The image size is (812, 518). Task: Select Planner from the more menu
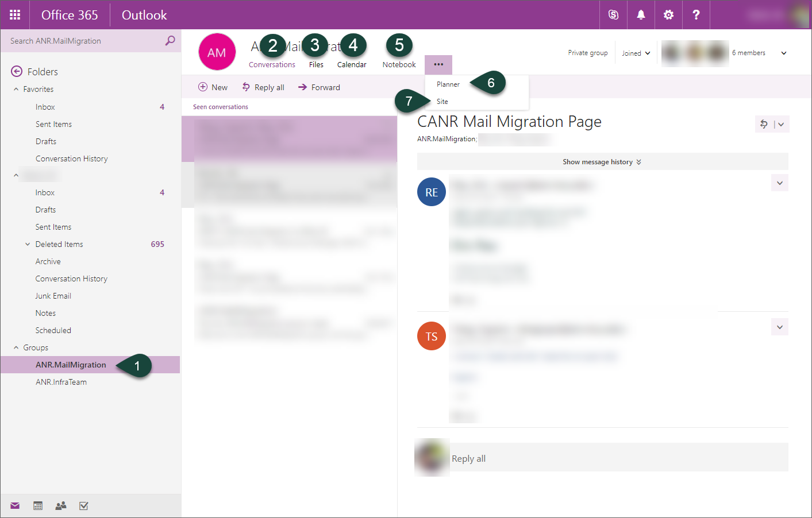tap(448, 84)
